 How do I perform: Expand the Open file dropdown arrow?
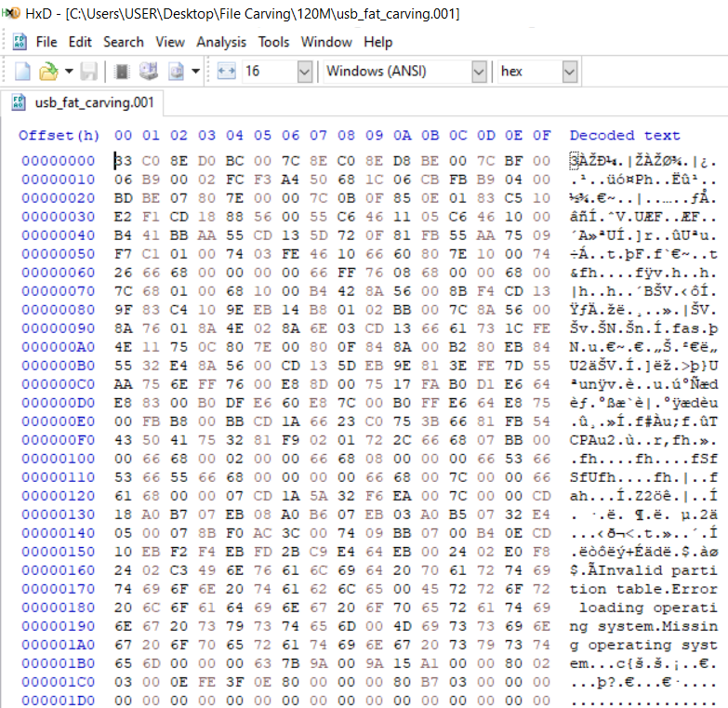coord(69,72)
